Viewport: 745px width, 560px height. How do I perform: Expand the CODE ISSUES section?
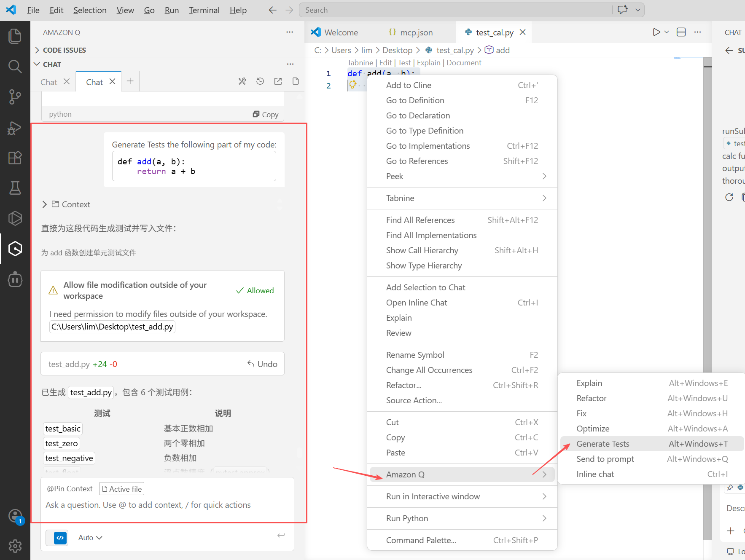(64, 50)
